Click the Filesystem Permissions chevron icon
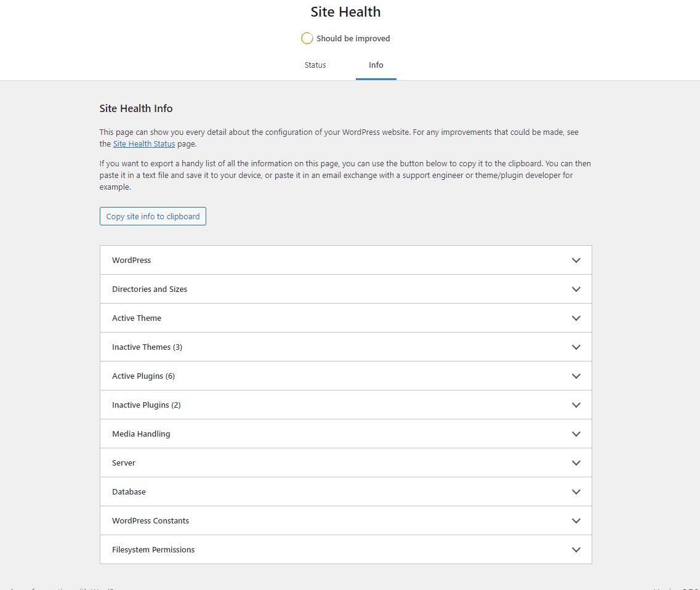Viewport: 700px width, 590px height. pos(576,549)
